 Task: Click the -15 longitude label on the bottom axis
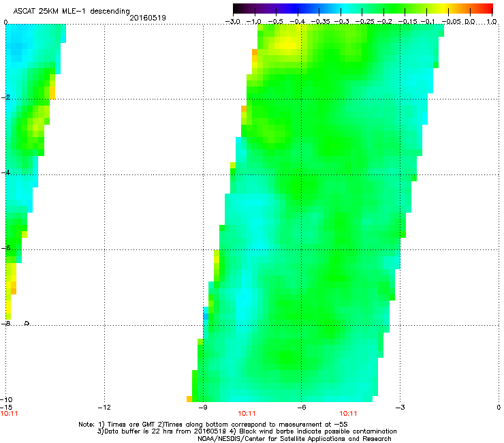pos(6,407)
